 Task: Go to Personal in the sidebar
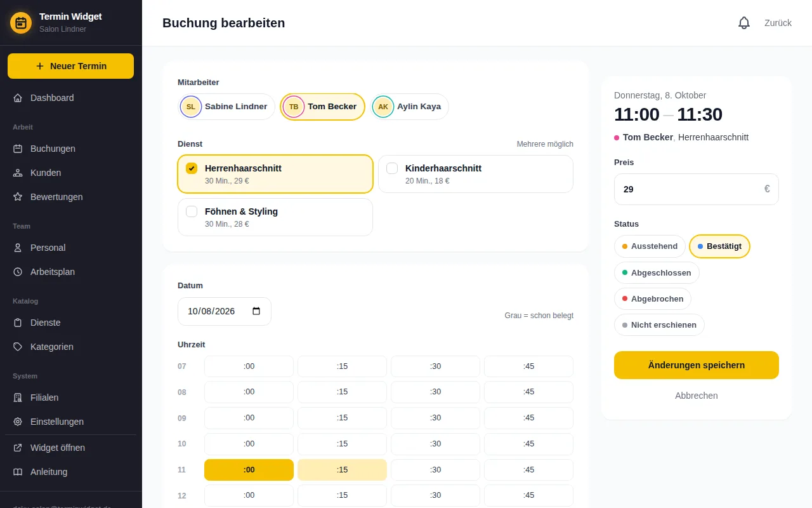(x=71, y=248)
